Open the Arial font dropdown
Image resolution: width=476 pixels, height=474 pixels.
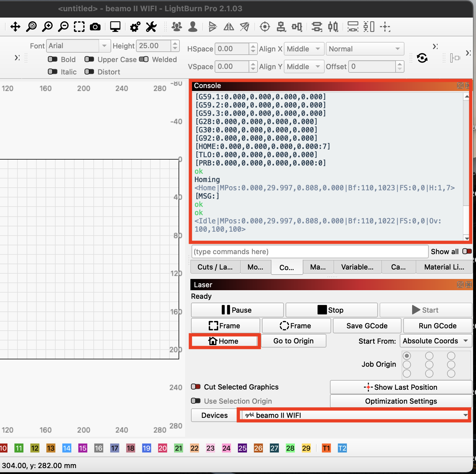pos(78,46)
